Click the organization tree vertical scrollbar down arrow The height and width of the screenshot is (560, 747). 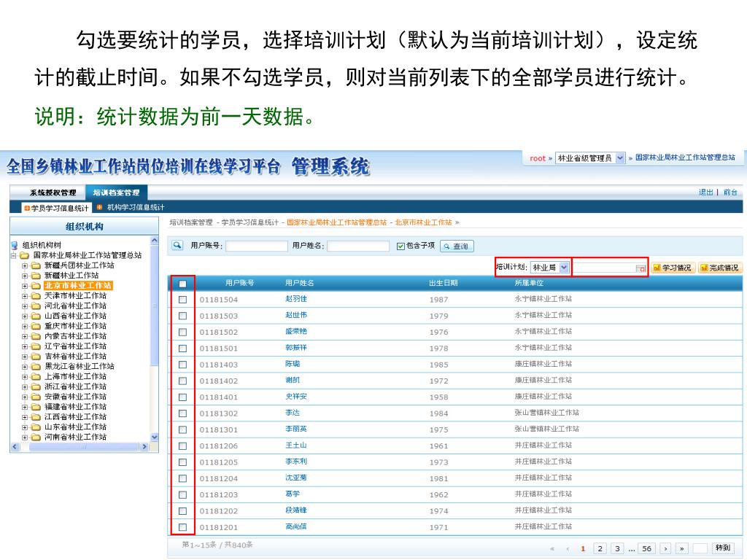coord(154,437)
